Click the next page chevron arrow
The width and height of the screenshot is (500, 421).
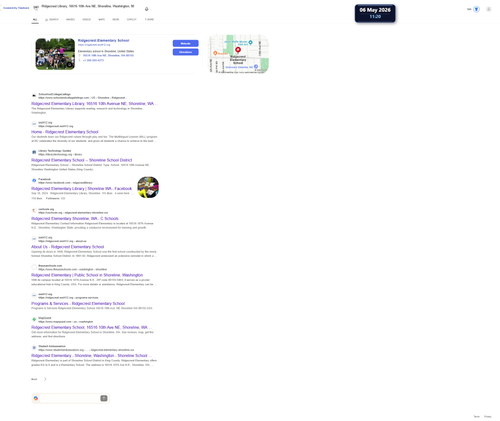[x=45, y=379]
